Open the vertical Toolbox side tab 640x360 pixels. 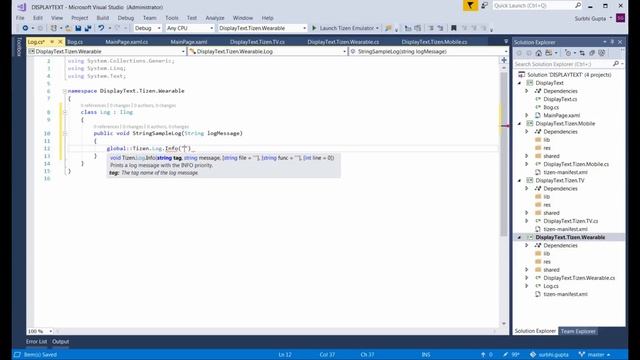[19, 46]
